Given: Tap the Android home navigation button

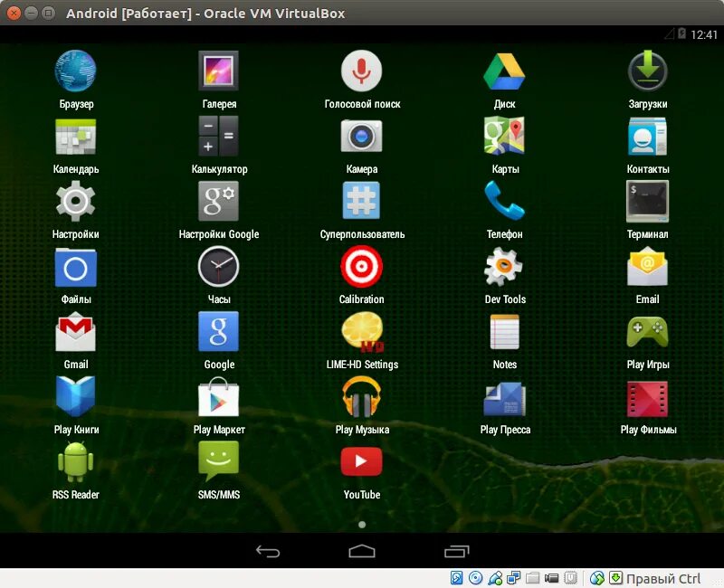Looking at the screenshot, I should coord(362,551).
